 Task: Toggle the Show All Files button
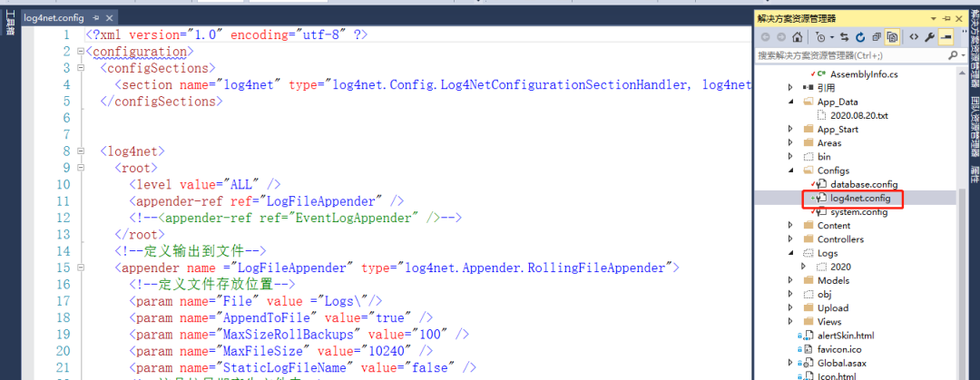point(893,37)
